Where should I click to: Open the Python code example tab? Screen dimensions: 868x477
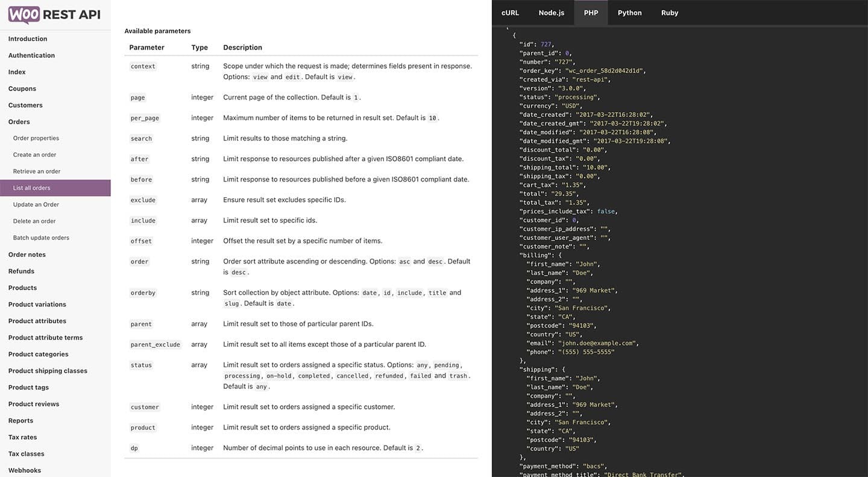629,13
